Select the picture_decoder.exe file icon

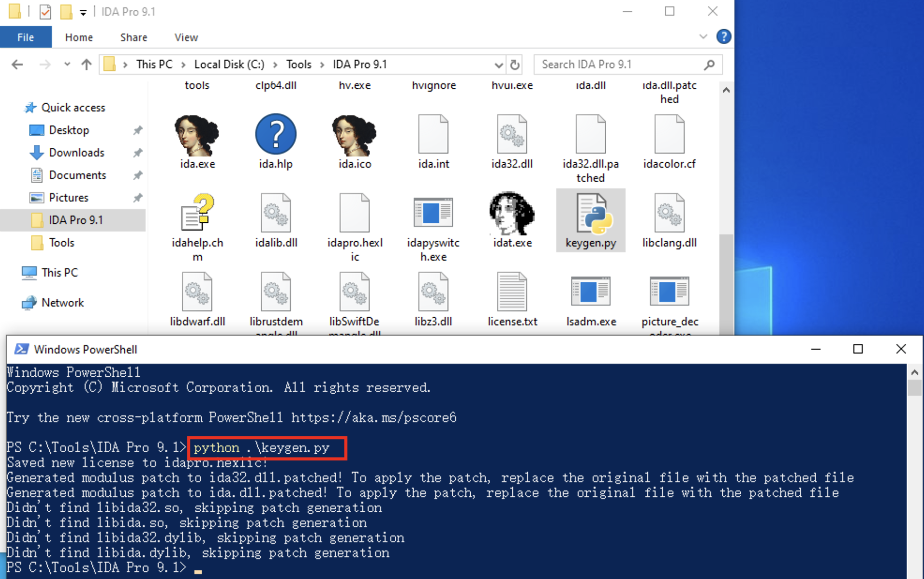click(x=669, y=291)
